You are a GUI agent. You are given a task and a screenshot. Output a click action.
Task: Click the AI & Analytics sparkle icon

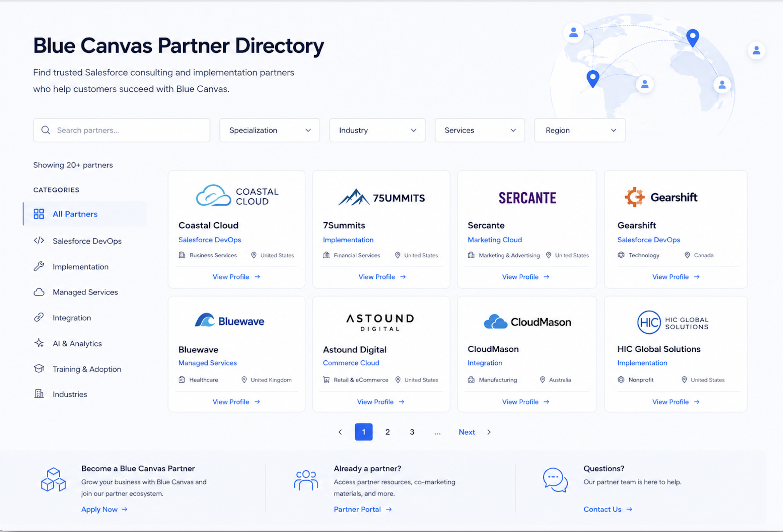[x=39, y=343]
